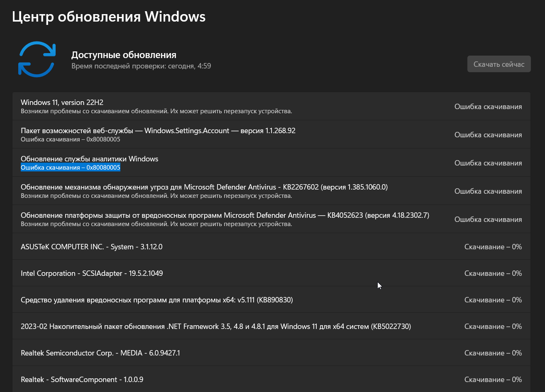The image size is (545, 392).
Task: Click the restart hint text under KB4052623
Action: [x=156, y=224]
